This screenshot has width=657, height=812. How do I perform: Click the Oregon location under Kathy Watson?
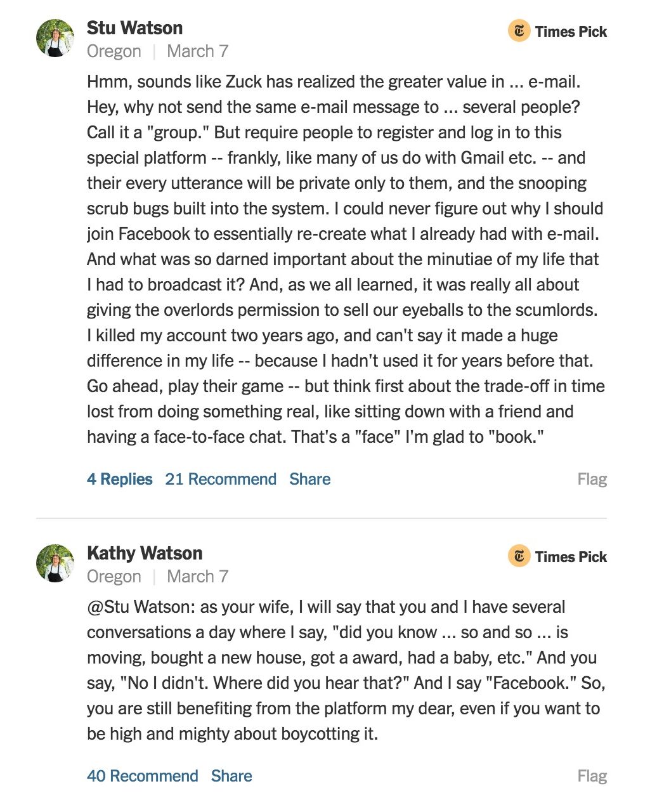point(114,577)
